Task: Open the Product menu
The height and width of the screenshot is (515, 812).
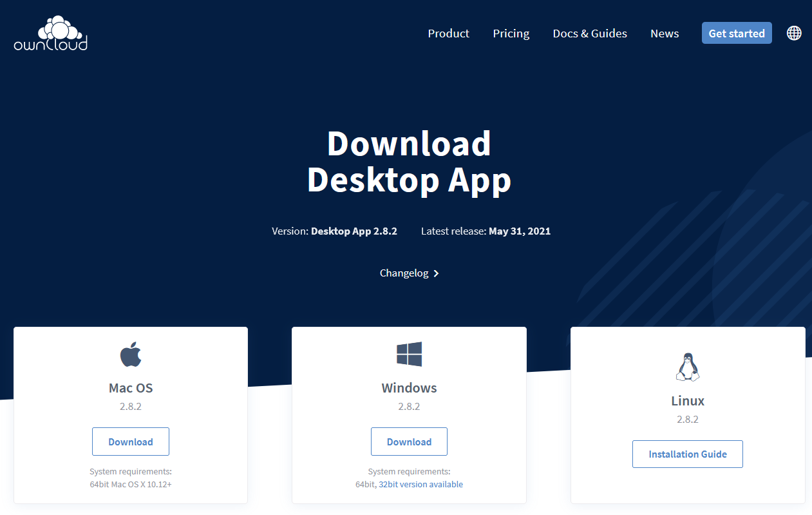Action: tap(448, 34)
